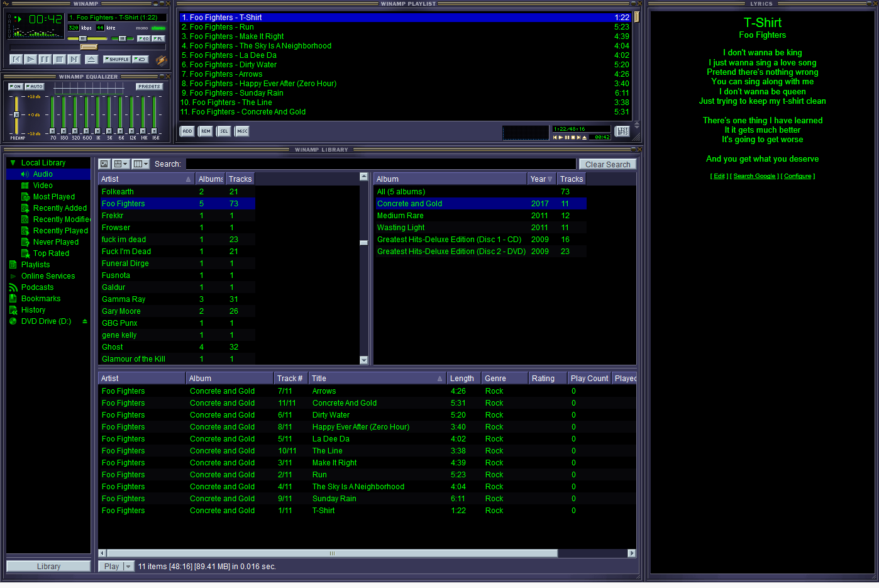Skip to next track in main window

[74, 59]
